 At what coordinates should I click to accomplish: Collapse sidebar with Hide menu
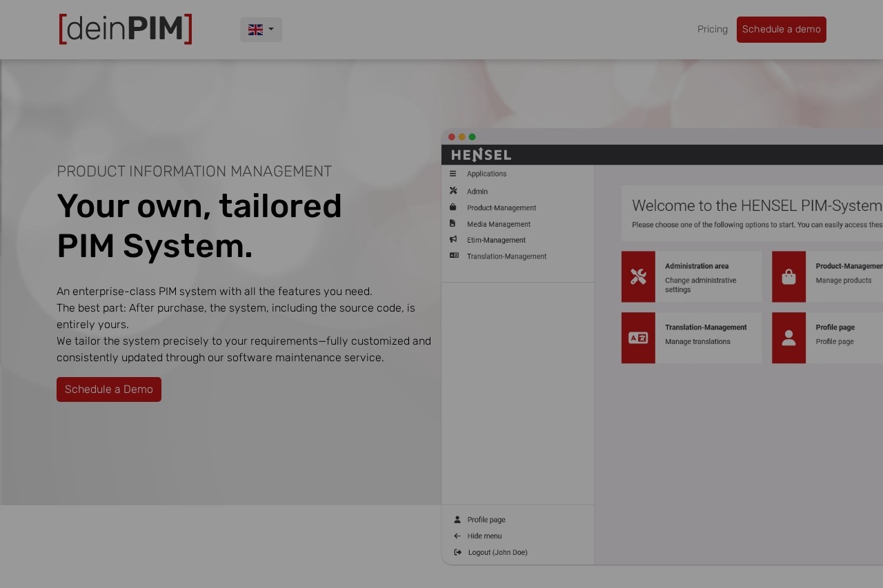(484, 536)
